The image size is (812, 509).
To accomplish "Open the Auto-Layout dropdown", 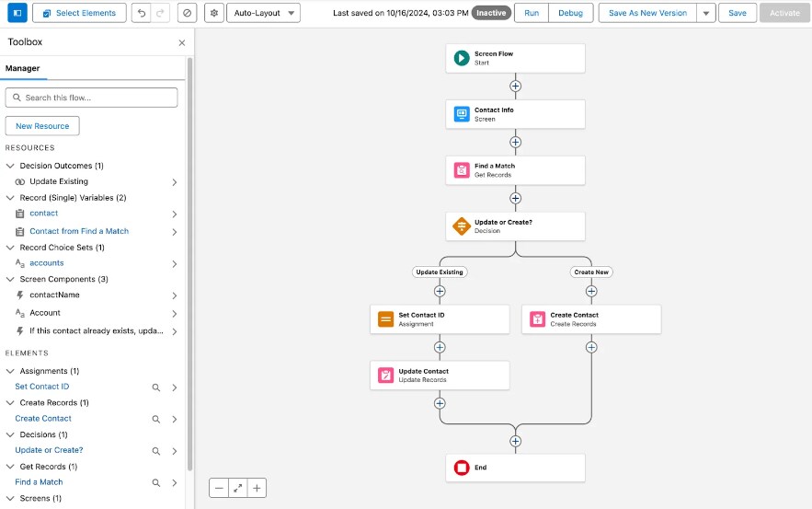I will tap(264, 13).
